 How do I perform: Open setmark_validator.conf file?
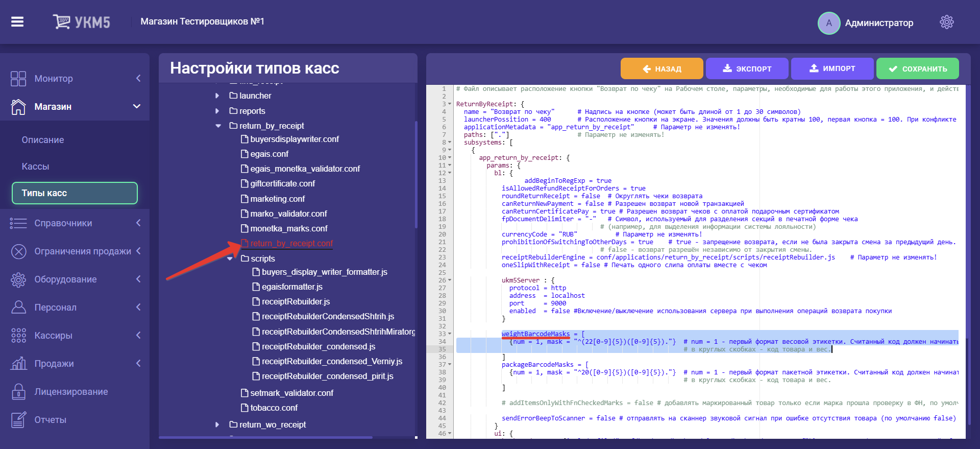[x=292, y=393]
